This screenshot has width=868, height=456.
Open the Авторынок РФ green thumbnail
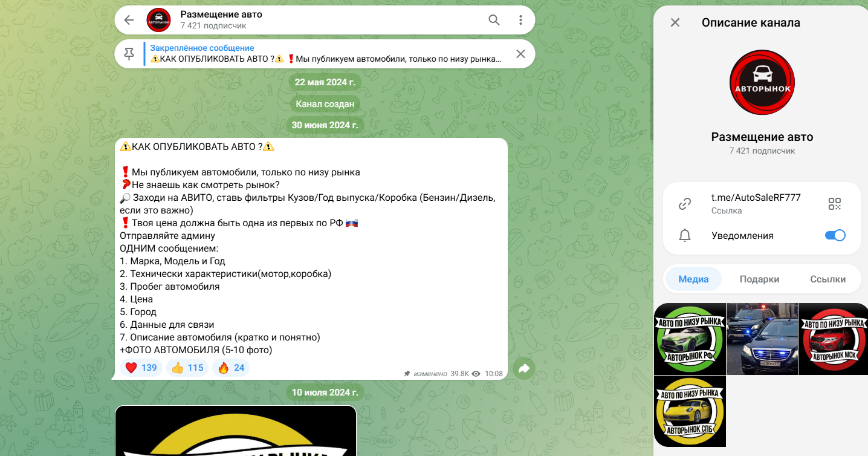click(x=690, y=339)
